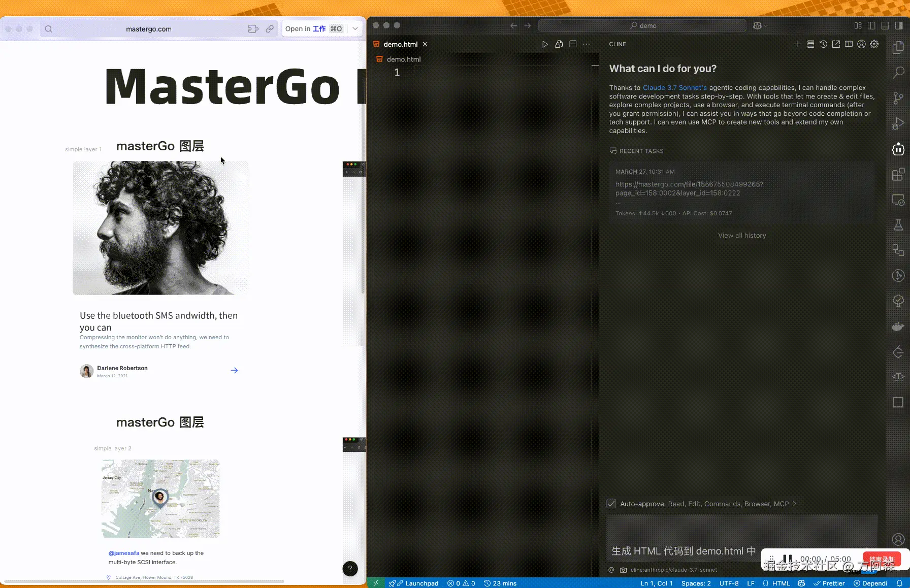Image resolution: width=910 pixels, height=588 pixels.
Task: Click the bearded man portrait image
Action: point(160,227)
